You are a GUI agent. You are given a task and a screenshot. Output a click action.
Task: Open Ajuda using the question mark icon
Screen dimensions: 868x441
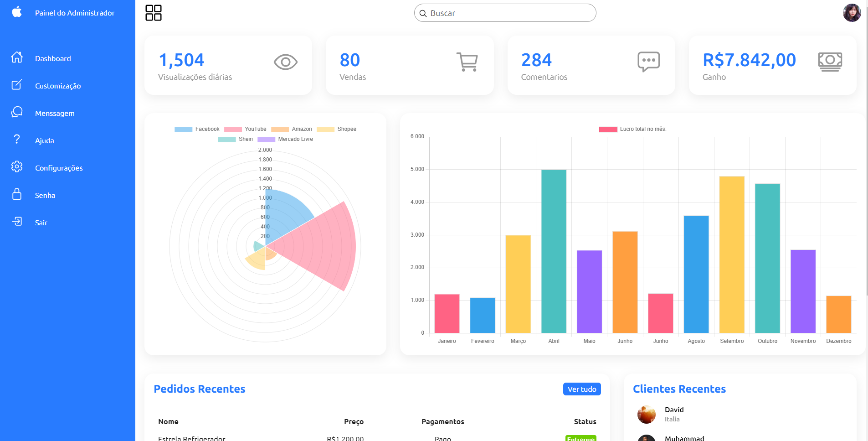(17, 140)
